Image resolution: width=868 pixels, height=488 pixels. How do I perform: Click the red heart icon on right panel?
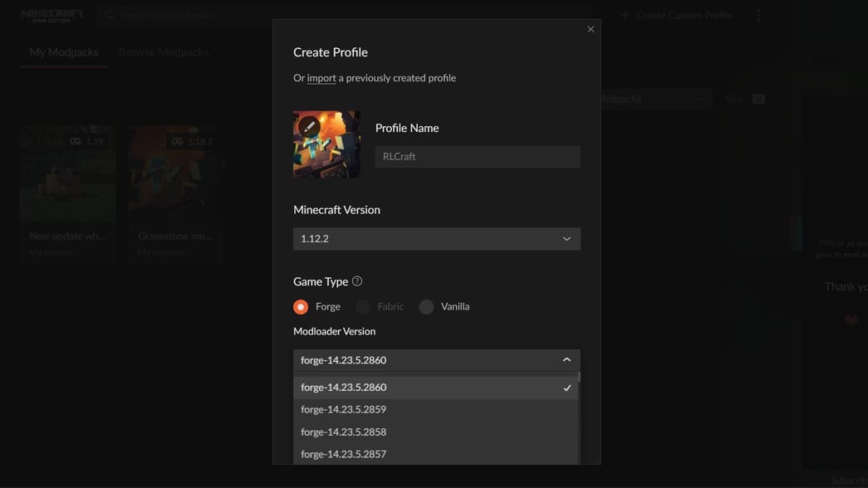851,320
